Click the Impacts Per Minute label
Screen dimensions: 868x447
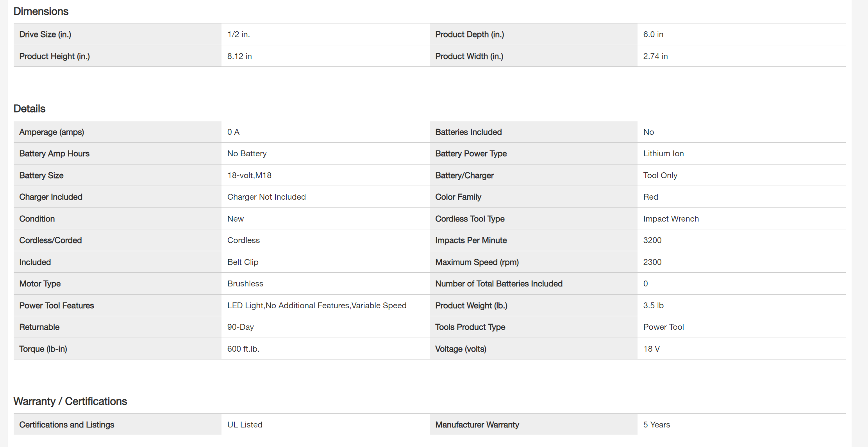[471, 240]
